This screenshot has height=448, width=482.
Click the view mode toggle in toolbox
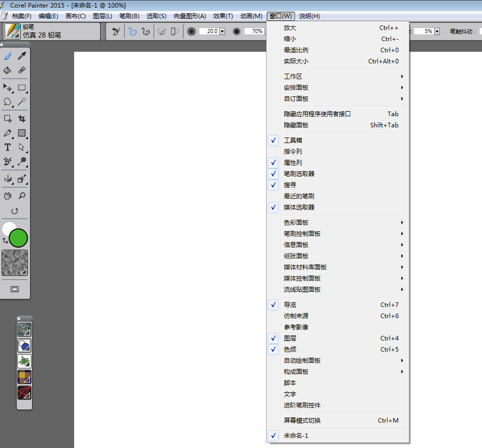pyautogui.click(x=14, y=289)
